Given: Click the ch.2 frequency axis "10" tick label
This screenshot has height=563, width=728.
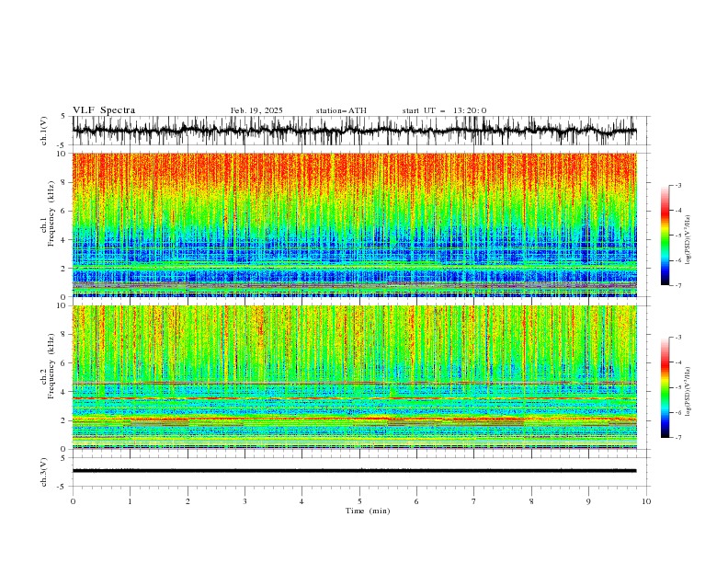Looking at the screenshot, I should tap(63, 305).
